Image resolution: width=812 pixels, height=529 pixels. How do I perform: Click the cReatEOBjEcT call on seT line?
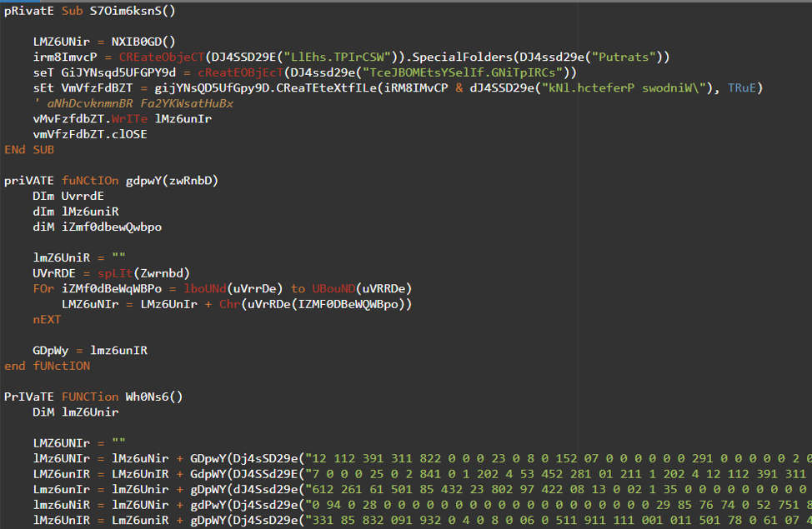coord(241,73)
